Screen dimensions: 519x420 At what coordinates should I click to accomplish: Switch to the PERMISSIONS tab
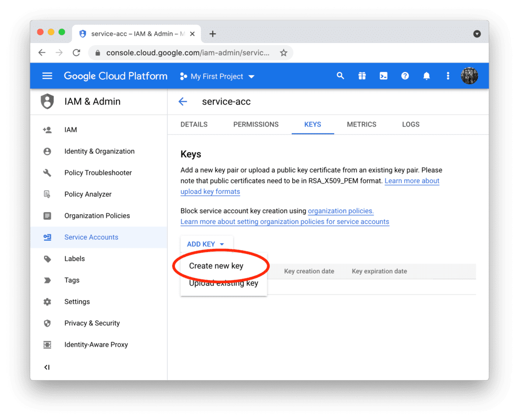(255, 124)
